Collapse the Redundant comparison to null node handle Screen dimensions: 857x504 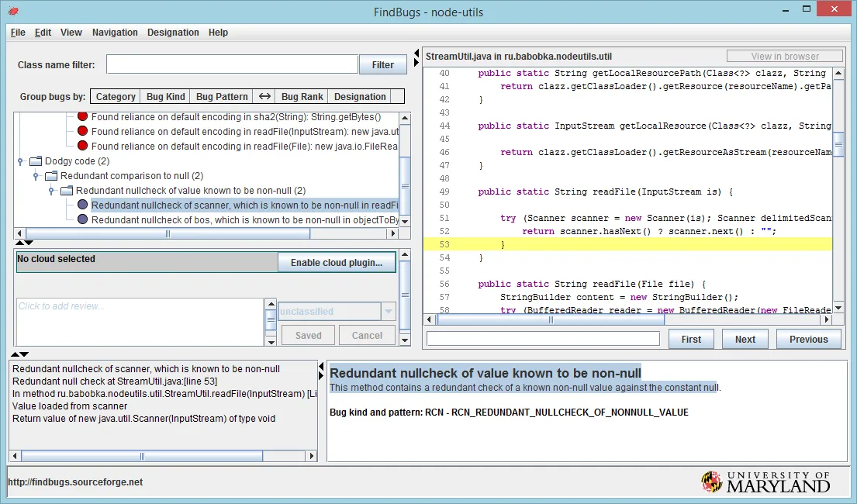36,176
